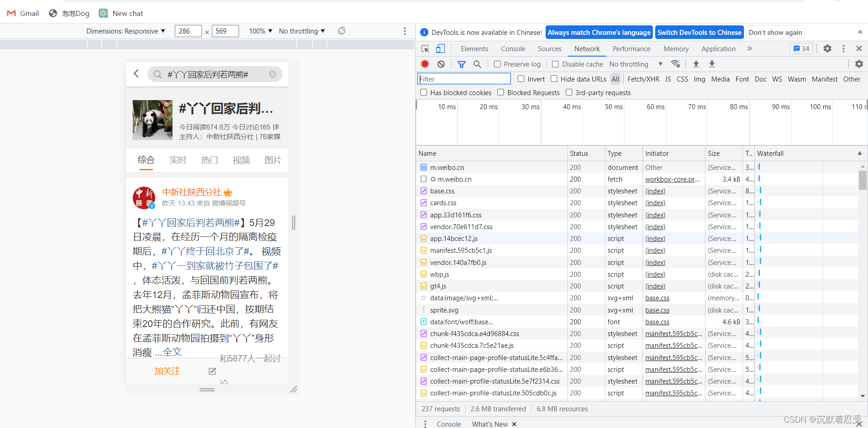Image resolution: width=868 pixels, height=428 pixels.
Task: Sort by Waterfall column arrow
Action: point(859,153)
